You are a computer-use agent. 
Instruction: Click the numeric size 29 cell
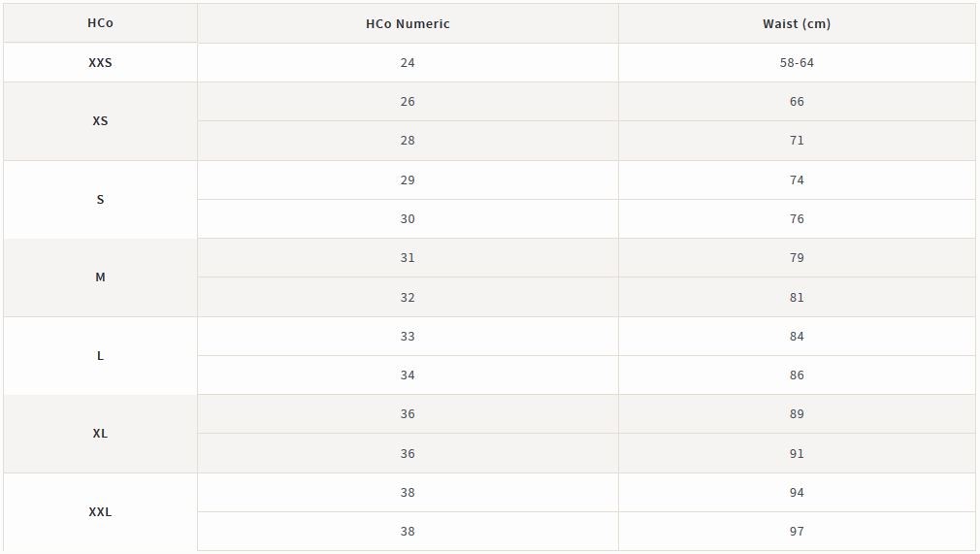pyautogui.click(x=408, y=180)
